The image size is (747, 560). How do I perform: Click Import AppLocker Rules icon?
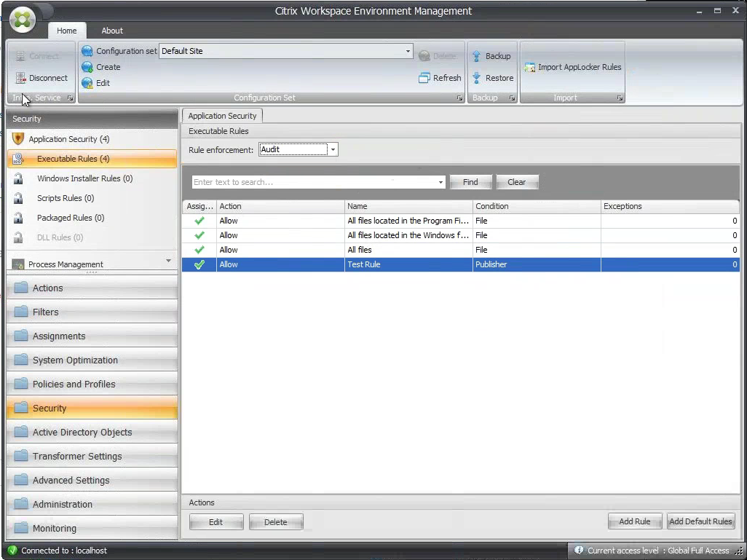point(530,67)
